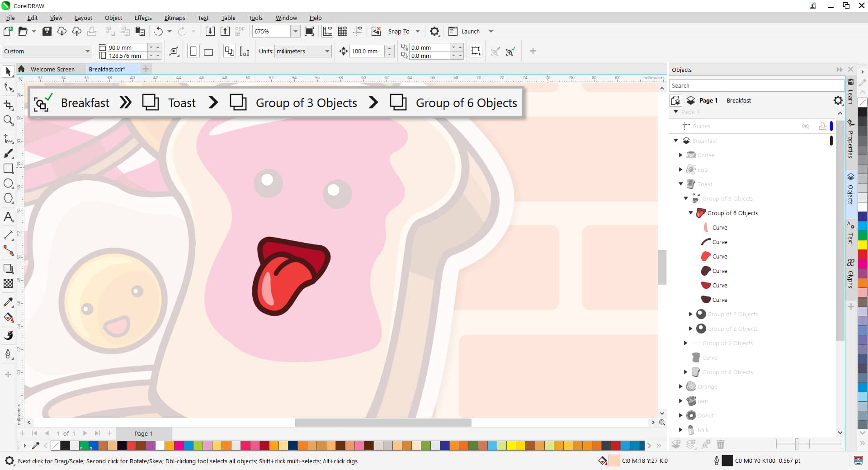Toggle visibility eye of Guides layer
868x470 pixels.
[805, 126]
